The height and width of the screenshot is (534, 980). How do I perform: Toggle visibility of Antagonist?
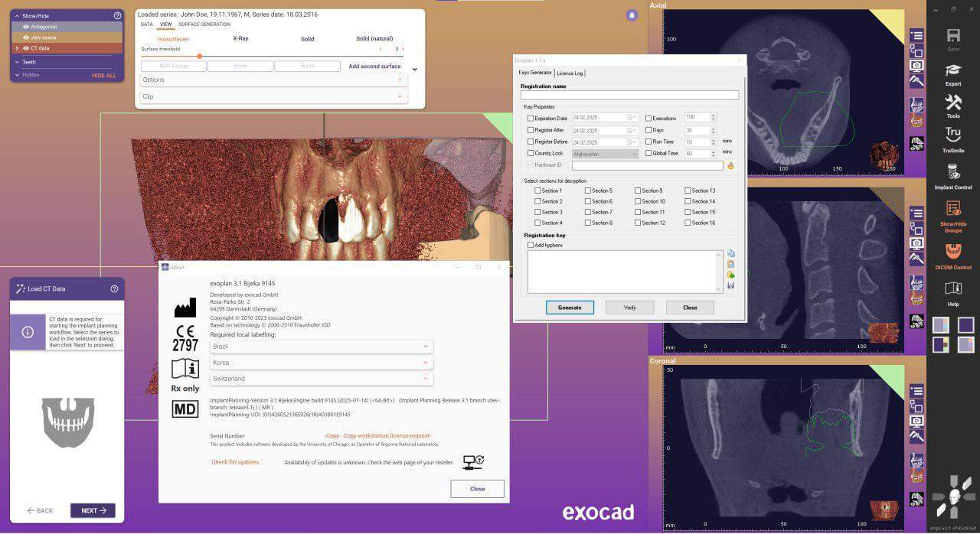coord(26,27)
